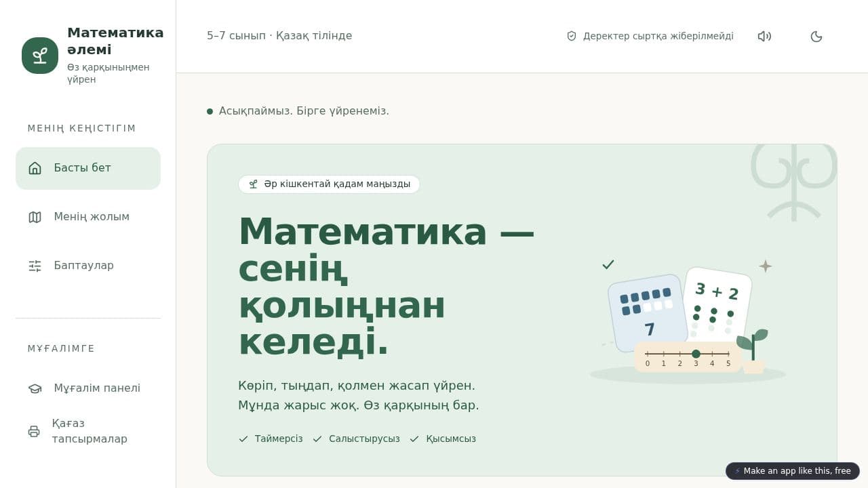Viewport: 868px width, 488px height.
Task: Click Асықпаймыз. Бірге үйренеміз. text
Action: tap(304, 111)
